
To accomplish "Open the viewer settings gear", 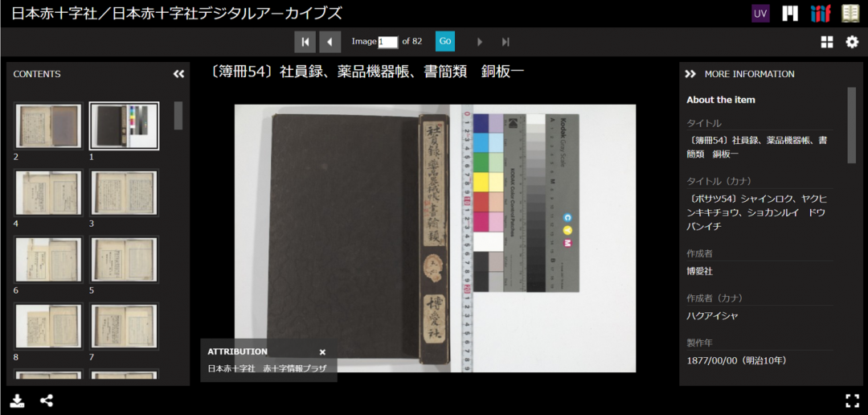I will 852,42.
